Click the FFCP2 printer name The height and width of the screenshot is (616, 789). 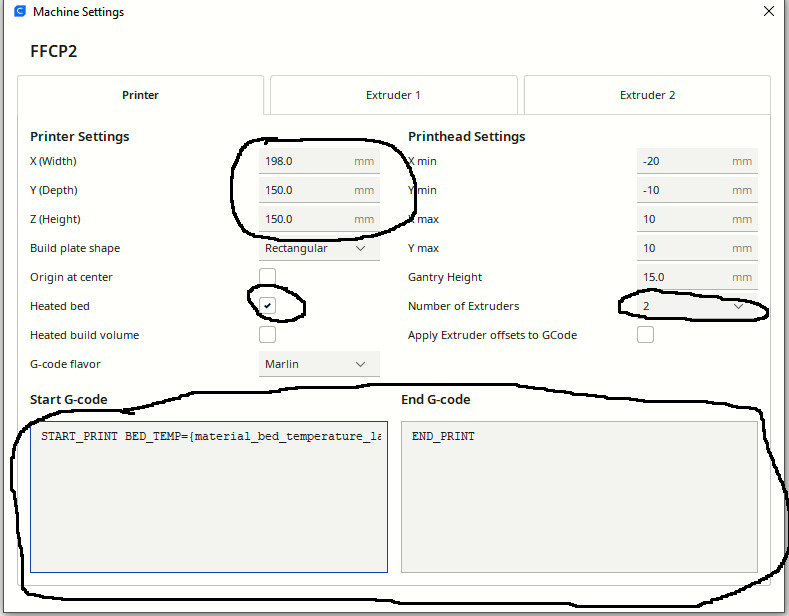pos(54,51)
